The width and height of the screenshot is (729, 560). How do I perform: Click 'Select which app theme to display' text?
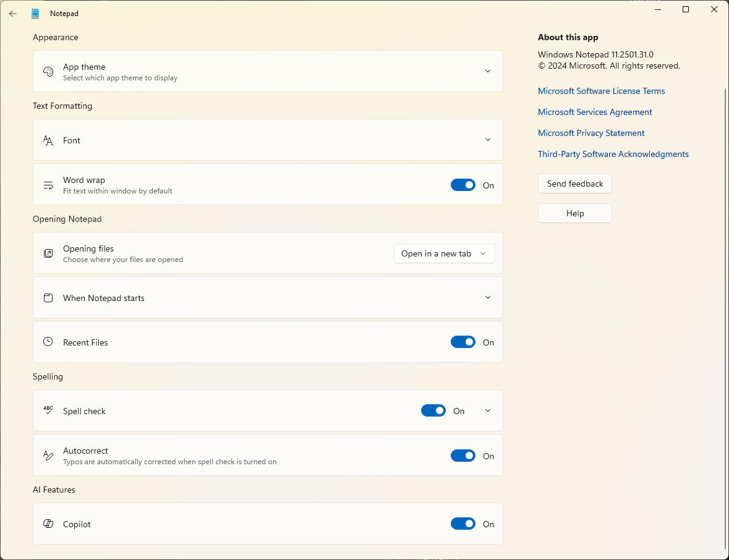tap(120, 78)
